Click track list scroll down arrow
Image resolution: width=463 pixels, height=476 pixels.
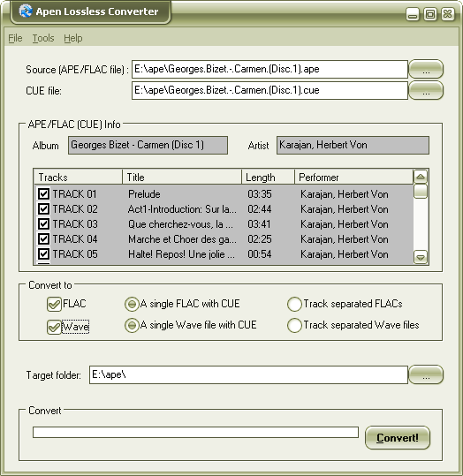(421, 258)
